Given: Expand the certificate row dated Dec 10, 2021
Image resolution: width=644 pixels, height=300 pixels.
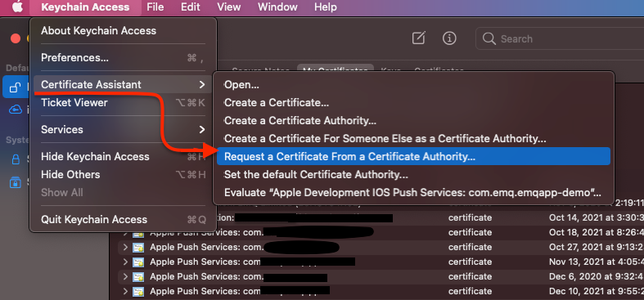Looking at the screenshot, I should [x=126, y=291].
